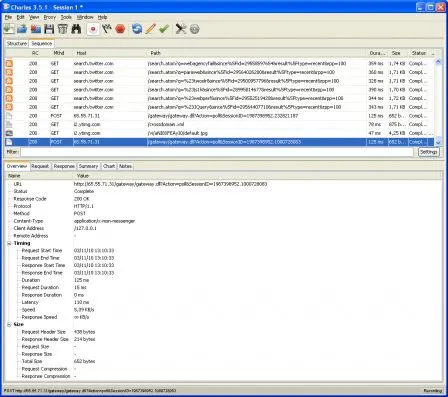The image size is (448, 397).
Task: Click the Open Session folder icon
Action: point(22,29)
